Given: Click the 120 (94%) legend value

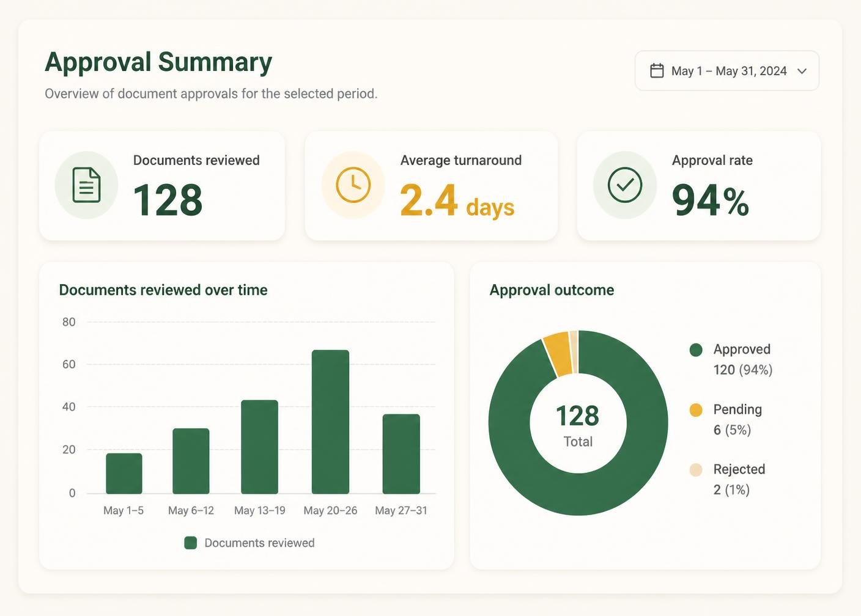Looking at the screenshot, I should point(743,370).
